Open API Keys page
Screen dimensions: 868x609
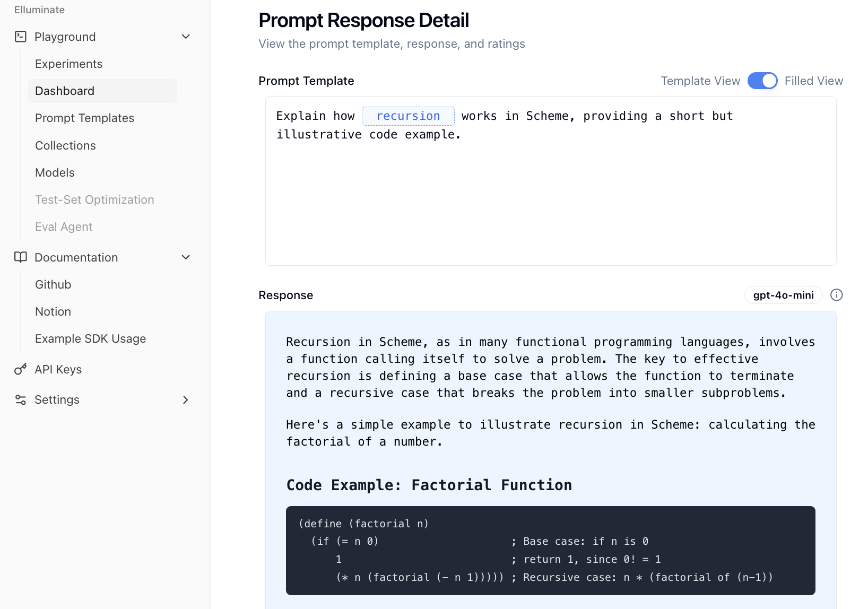point(58,369)
